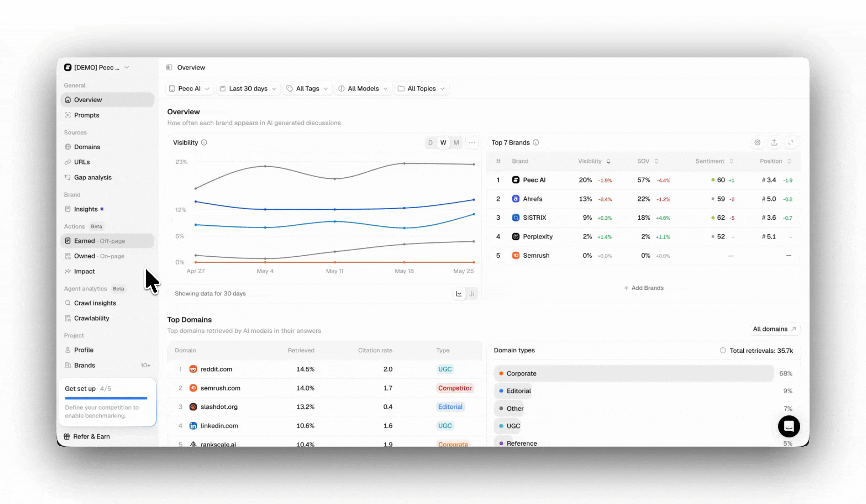Export the Top 7 Brands table
This screenshot has width=866, height=504.
774,143
